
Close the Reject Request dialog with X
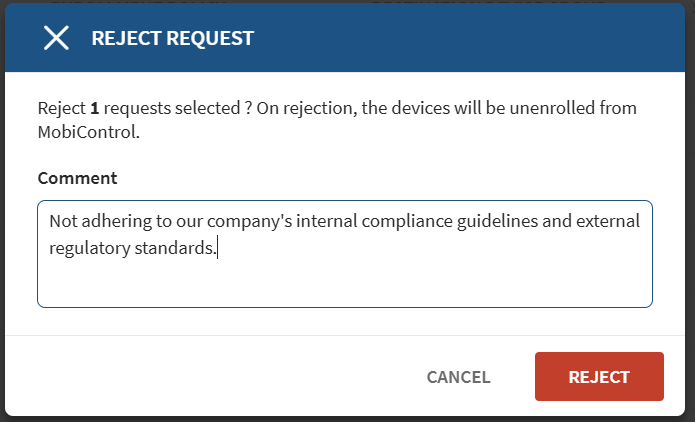coord(56,38)
